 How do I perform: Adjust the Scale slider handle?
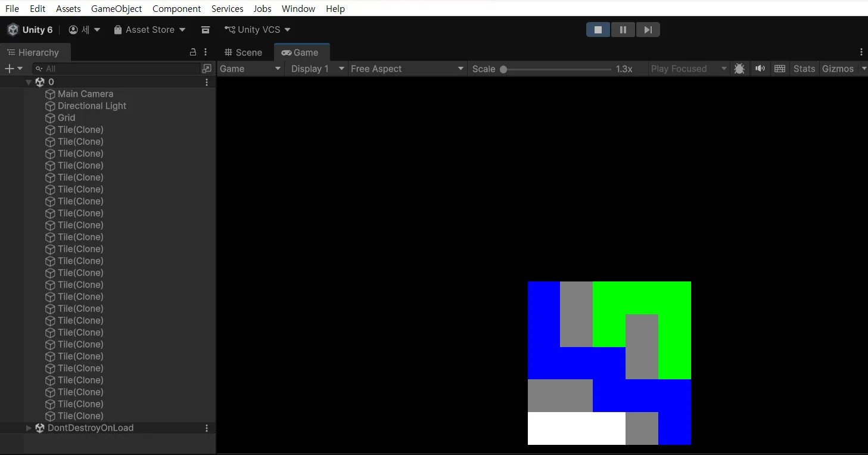[503, 69]
